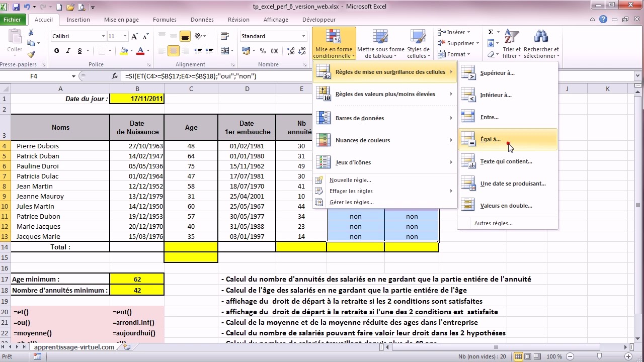Toggle align text left

point(162,51)
